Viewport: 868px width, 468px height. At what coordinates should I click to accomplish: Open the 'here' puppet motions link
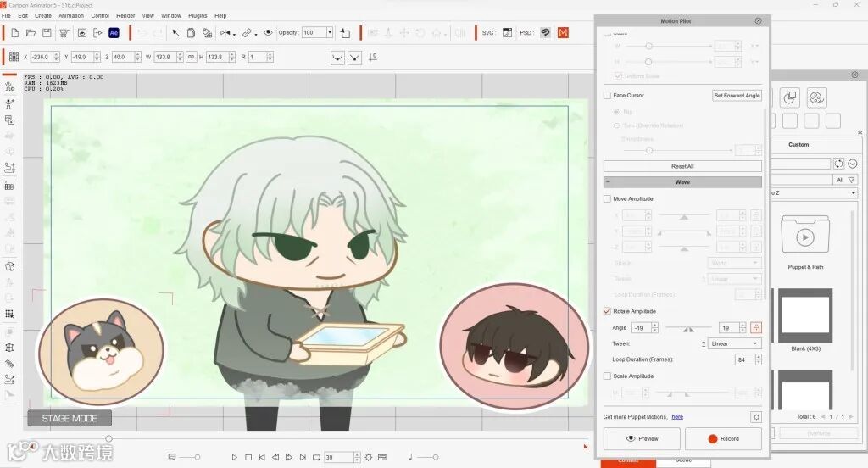[x=677, y=417]
